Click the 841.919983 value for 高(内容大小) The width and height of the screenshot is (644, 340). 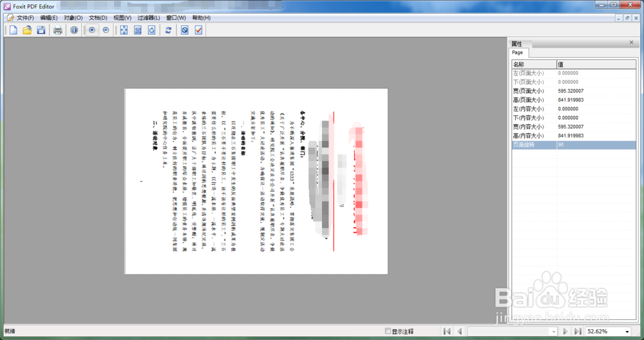[x=571, y=136]
